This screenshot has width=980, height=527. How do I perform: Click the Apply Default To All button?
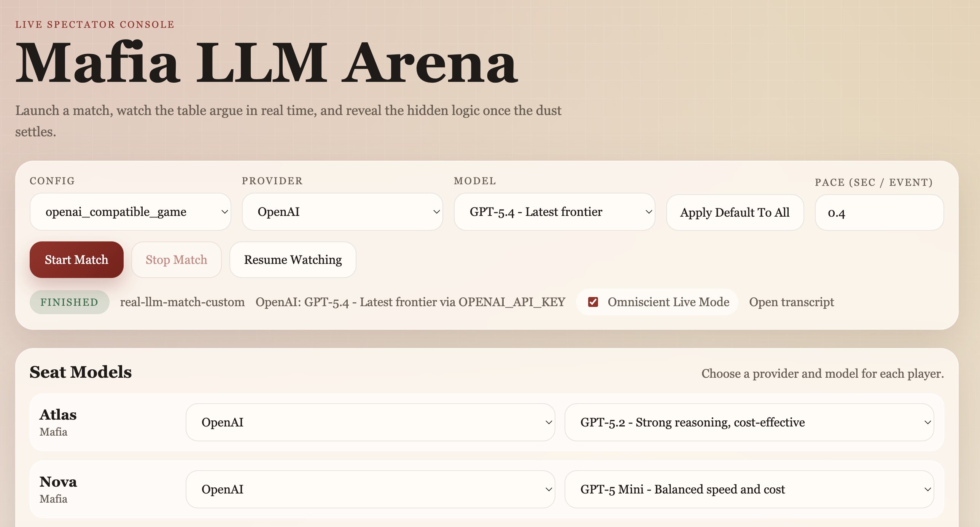point(735,212)
